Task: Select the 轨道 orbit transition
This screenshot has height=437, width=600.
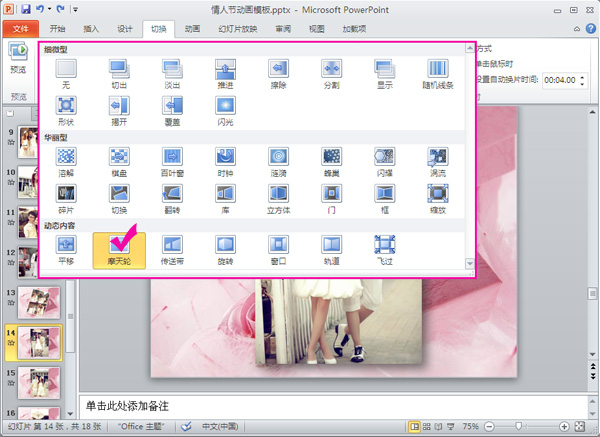Action: (331, 251)
